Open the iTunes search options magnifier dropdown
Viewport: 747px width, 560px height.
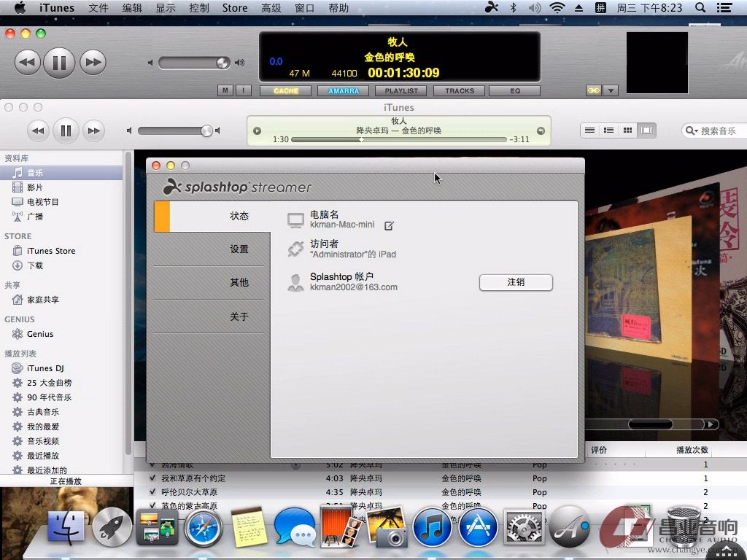(692, 131)
